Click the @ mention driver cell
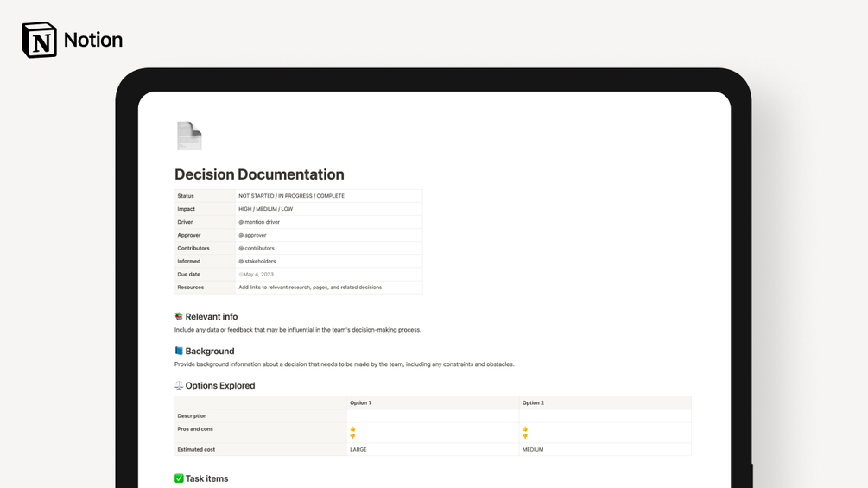The image size is (868, 488). point(329,222)
